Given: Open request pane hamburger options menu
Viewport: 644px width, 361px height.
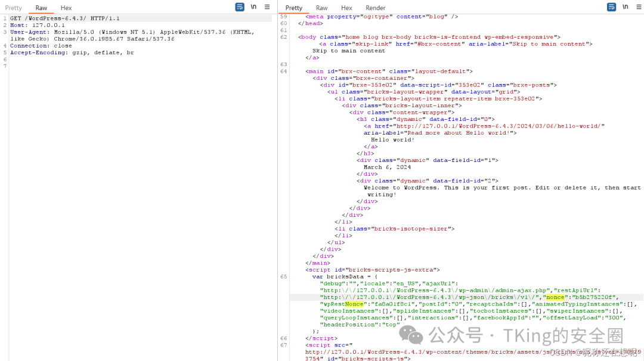Looking at the screenshot, I should 267,7.
